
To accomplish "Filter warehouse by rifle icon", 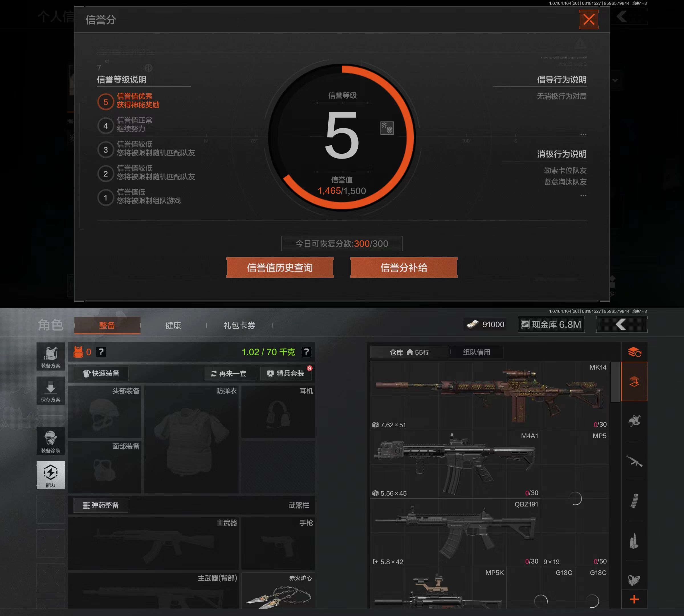I will click(x=634, y=461).
